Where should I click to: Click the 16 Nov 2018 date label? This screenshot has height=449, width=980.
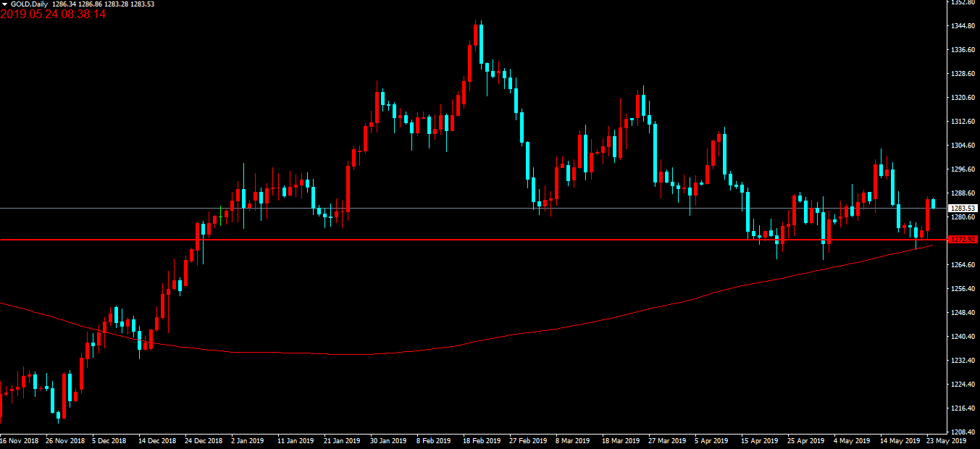[x=19, y=440]
